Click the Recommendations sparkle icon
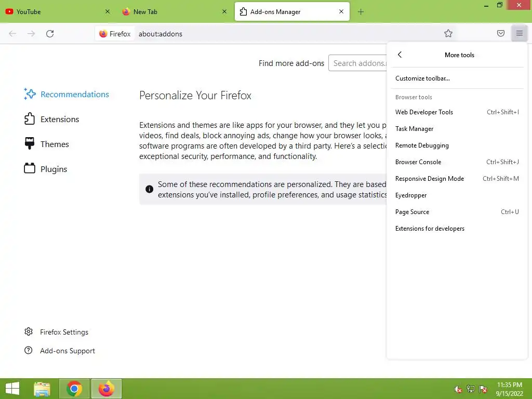 coord(30,94)
